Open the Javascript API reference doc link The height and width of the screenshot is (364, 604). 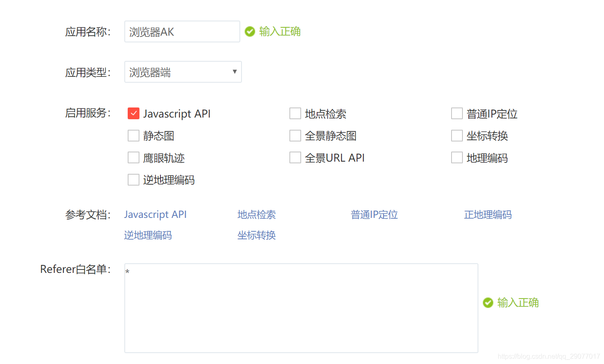coord(155,215)
